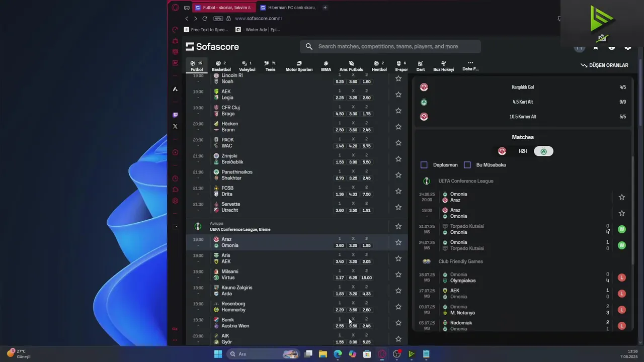The image size is (644, 362).
Task: Click the Opera logo menu button
Action: [175, 8]
